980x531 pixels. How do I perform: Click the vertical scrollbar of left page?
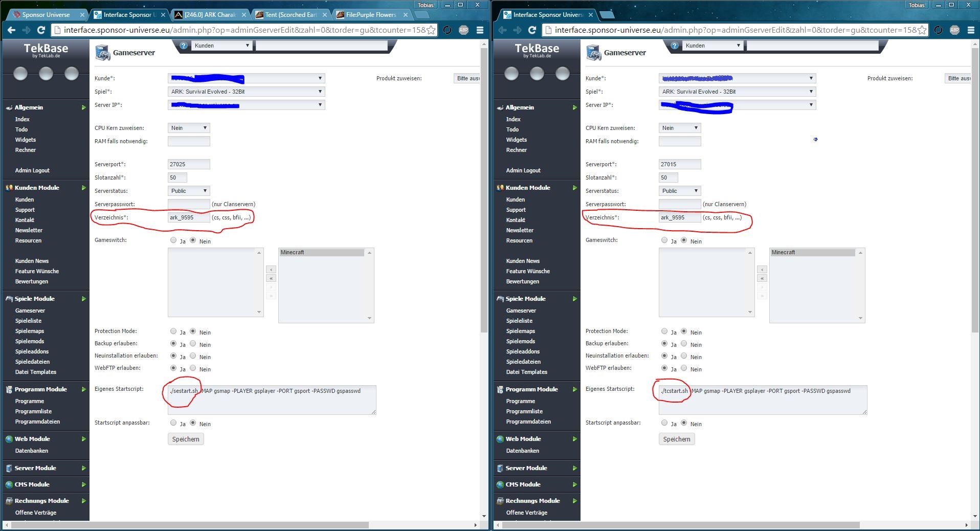484,281
